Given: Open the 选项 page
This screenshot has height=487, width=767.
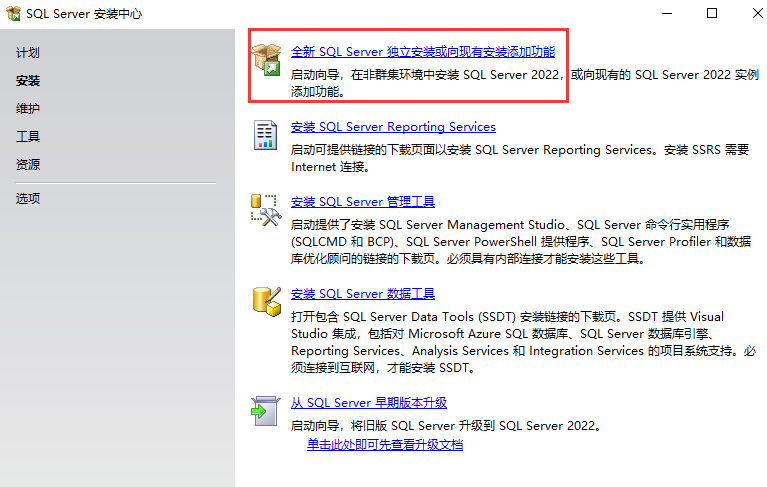Looking at the screenshot, I should (x=28, y=199).
